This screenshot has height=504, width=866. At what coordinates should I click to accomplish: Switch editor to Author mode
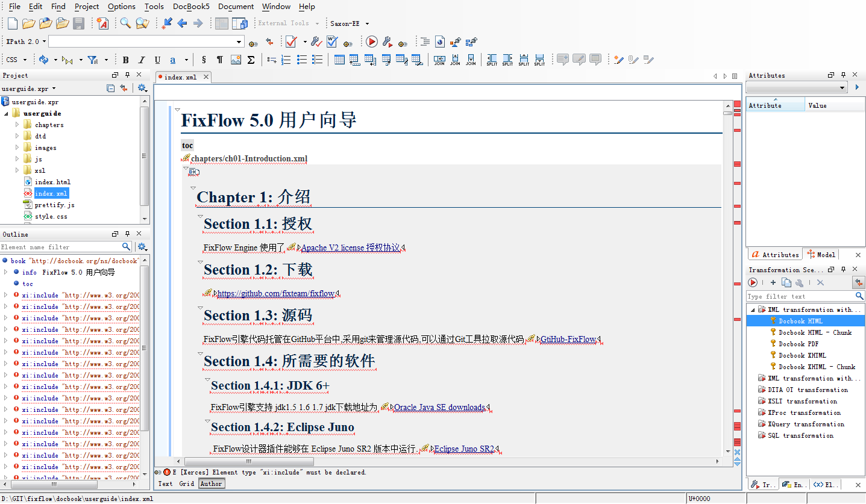[211, 484]
